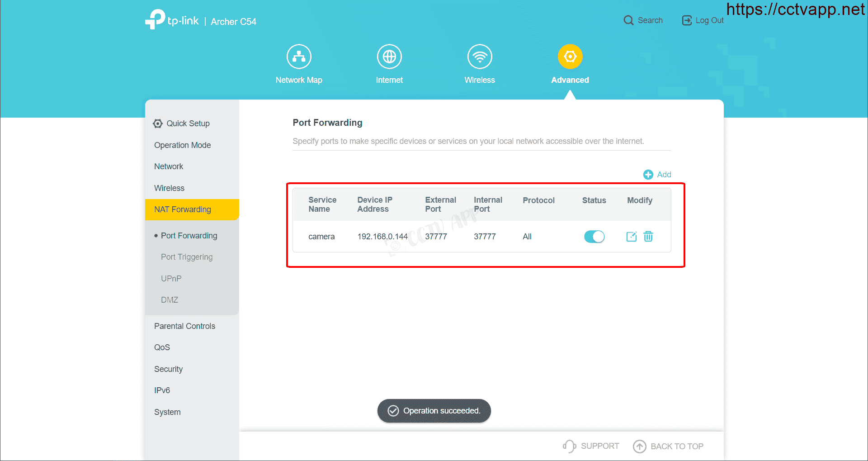
Task: Click the plus icon to add rule
Action: pyautogui.click(x=648, y=175)
